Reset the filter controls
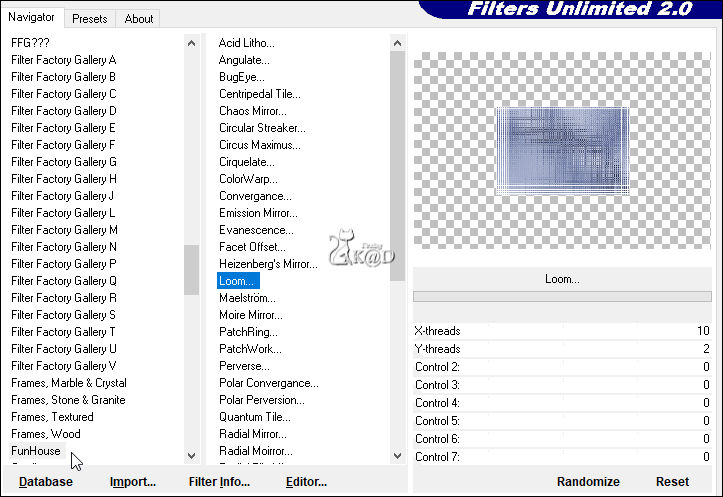This screenshot has height=497, width=723. point(672,482)
